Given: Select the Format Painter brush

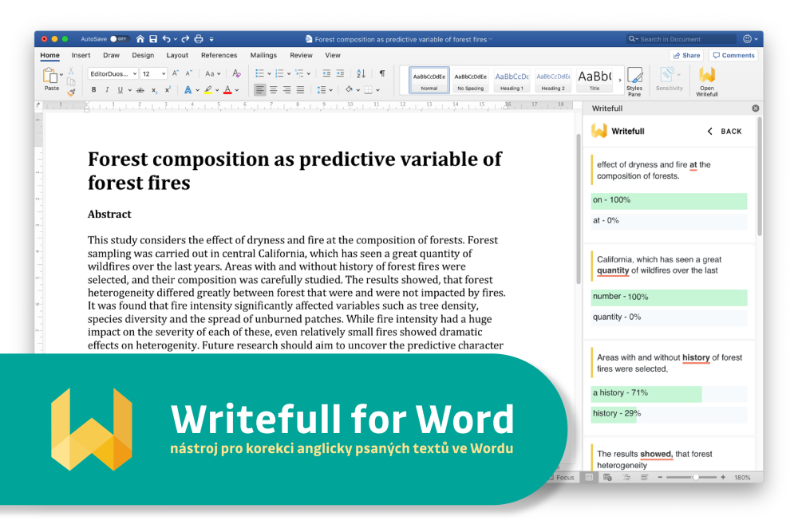Looking at the screenshot, I should (x=71, y=92).
